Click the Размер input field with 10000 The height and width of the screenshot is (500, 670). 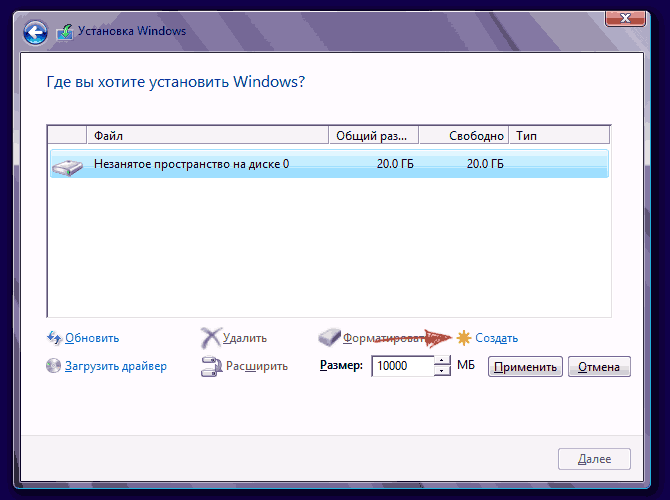point(403,366)
